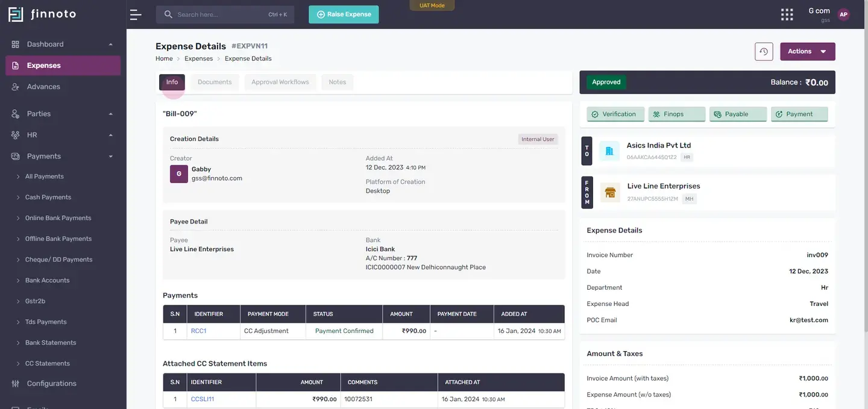868x409 pixels.
Task: Focus the Search here field
Action: [x=225, y=14]
